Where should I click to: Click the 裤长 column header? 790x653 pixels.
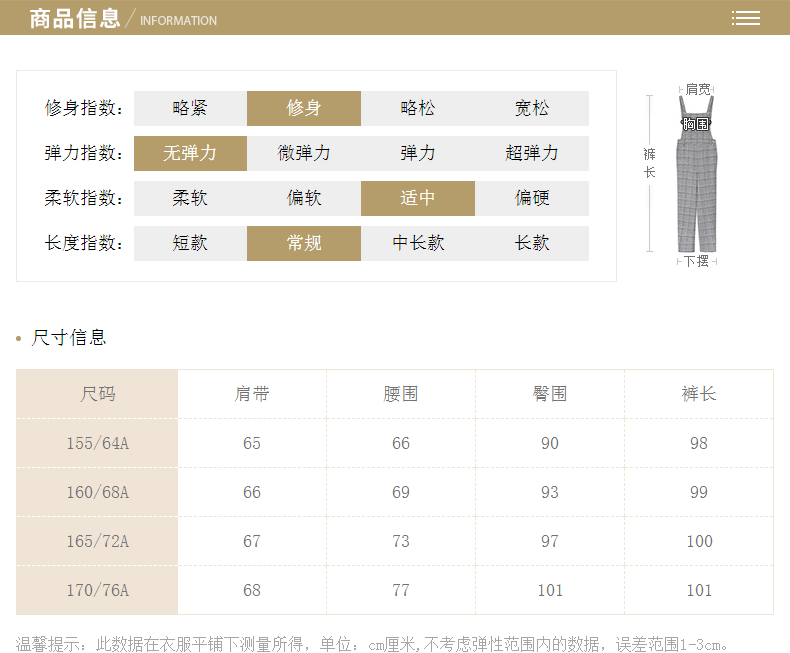point(699,394)
